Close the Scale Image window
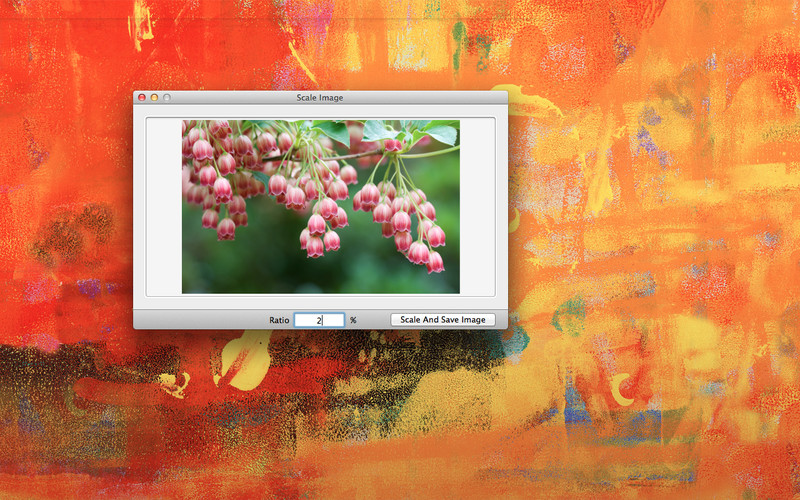The height and width of the screenshot is (500, 800). (x=142, y=97)
